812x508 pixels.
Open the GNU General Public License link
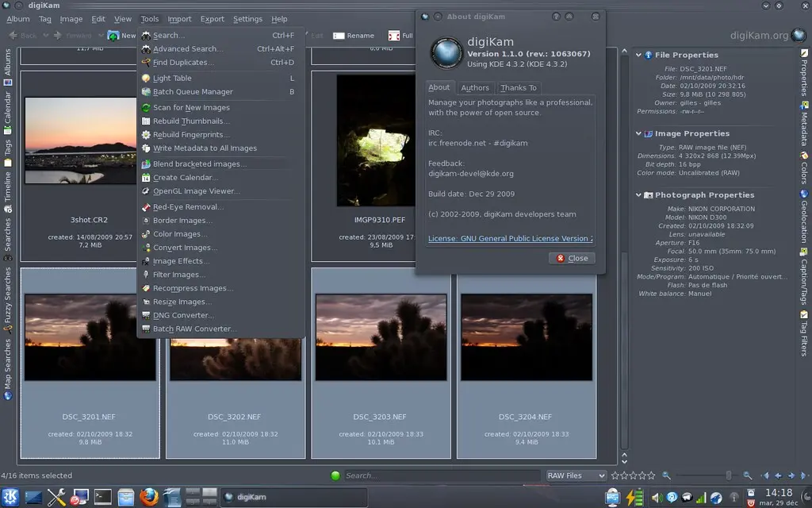click(x=507, y=238)
